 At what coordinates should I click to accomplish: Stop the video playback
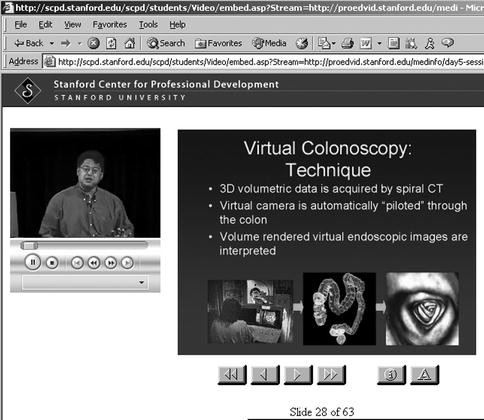point(52,263)
